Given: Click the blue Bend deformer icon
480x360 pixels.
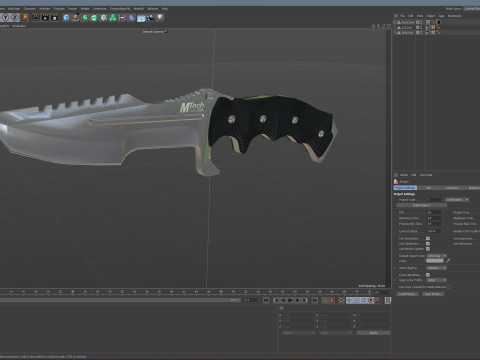Looking at the screenshot, I should [x=132, y=17].
